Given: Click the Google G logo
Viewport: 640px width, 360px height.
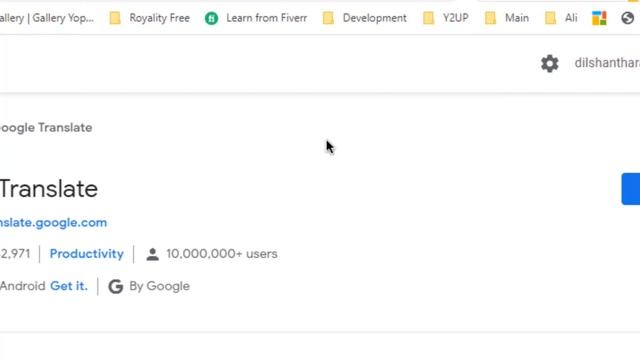Looking at the screenshot, I should click(116, 287).
